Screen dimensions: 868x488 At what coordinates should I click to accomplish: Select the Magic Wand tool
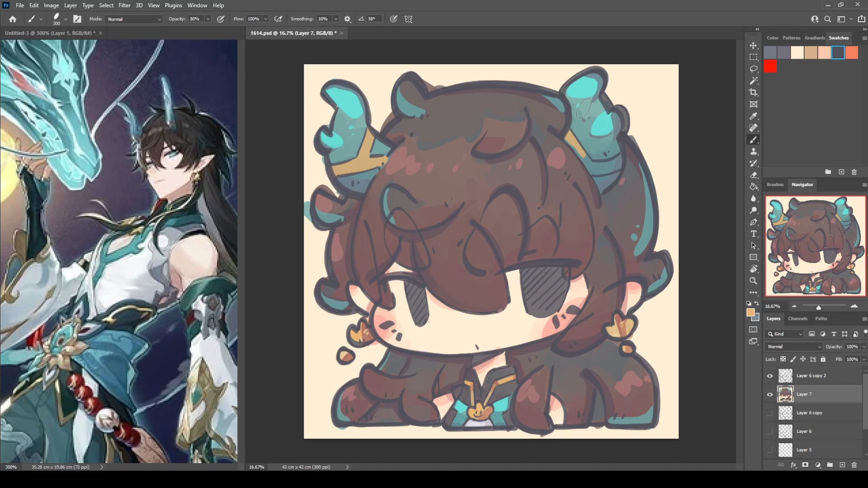point(753,81)
